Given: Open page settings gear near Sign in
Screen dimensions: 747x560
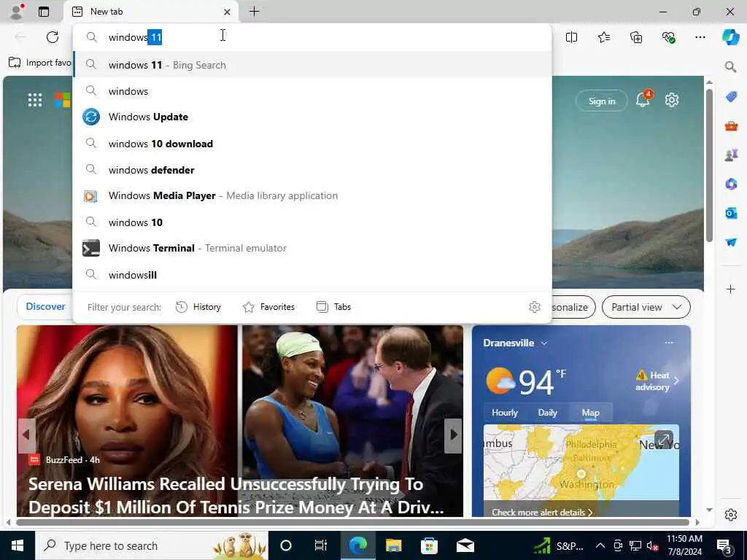Looking at the screenshot, I should (x=672, y=100).
